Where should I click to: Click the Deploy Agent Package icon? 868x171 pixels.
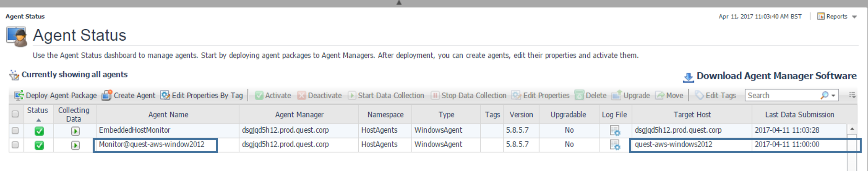coord(19,96)
